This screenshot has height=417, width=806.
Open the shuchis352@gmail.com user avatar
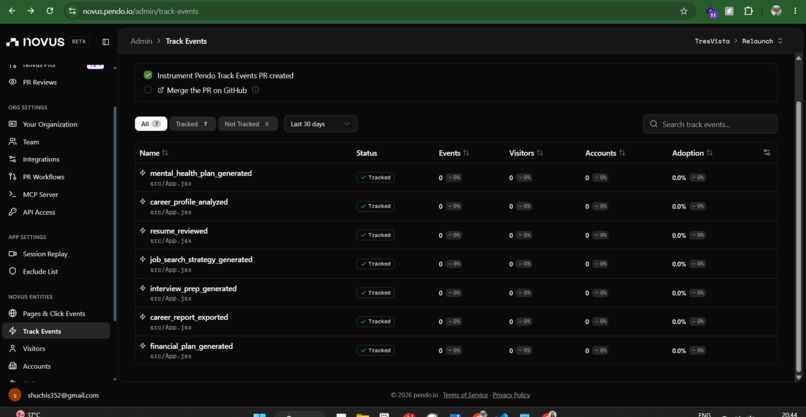click(x=15, y=395)
